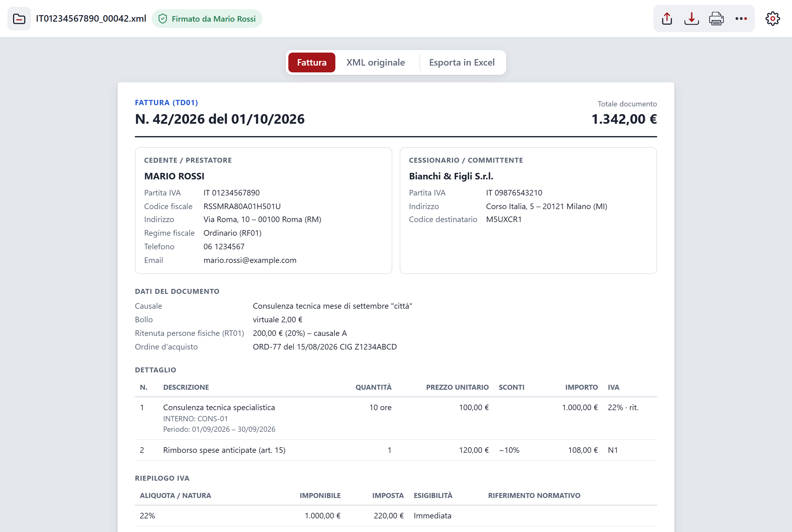Click address Corso Italia, 5 – 20121 Milano

pyautogui.click(x=546, y=206)
